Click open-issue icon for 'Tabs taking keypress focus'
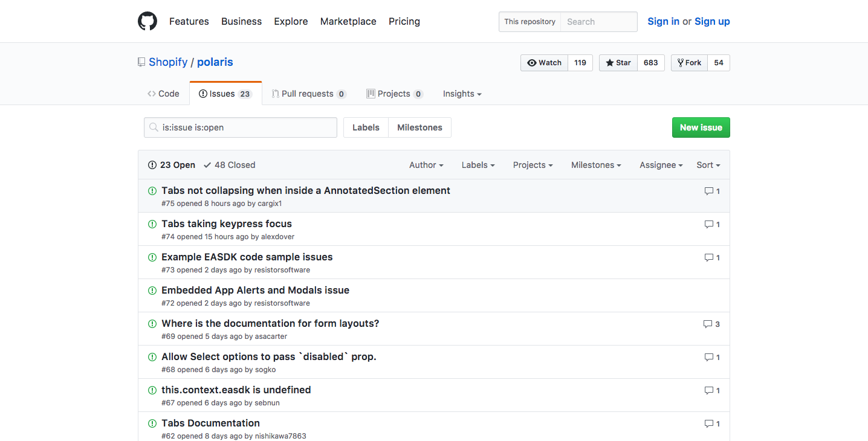Image resolution: width=868 pixels, height=441 pixels. tap(152, 224)
